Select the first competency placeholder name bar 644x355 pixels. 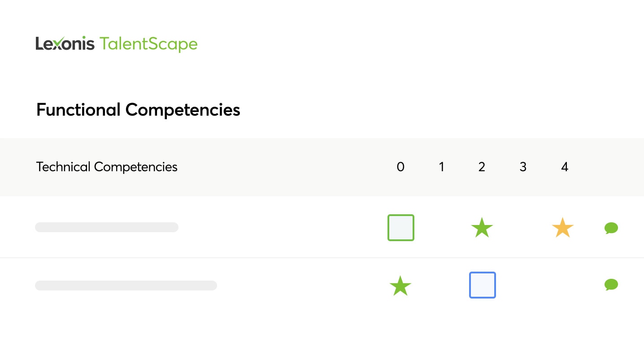[107, 227]
